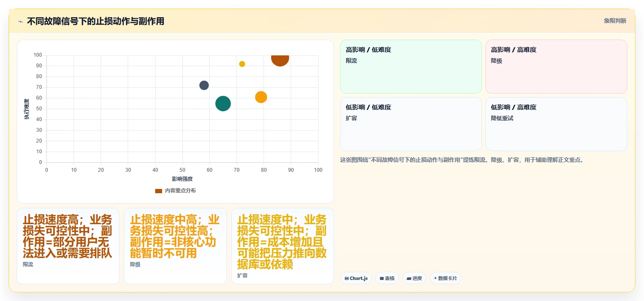Viewport: 644px width, 301px height.
Task: Click the 内容重点分布 legend text
Action: pos(180,191)
